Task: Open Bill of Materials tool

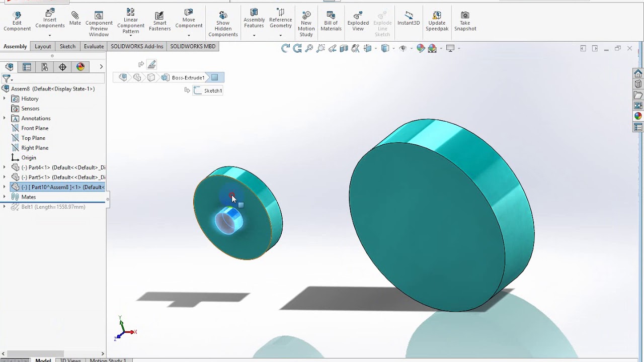Action: (331, 22)
